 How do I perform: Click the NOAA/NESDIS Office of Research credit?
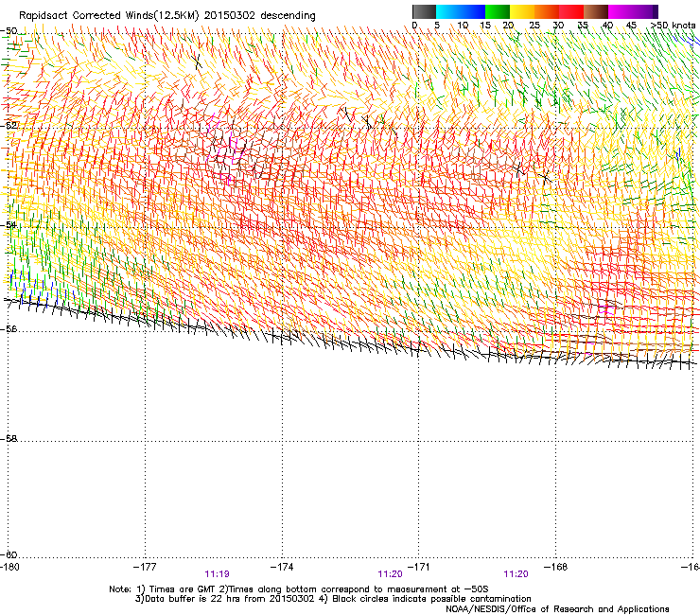[x=557, y=609]
